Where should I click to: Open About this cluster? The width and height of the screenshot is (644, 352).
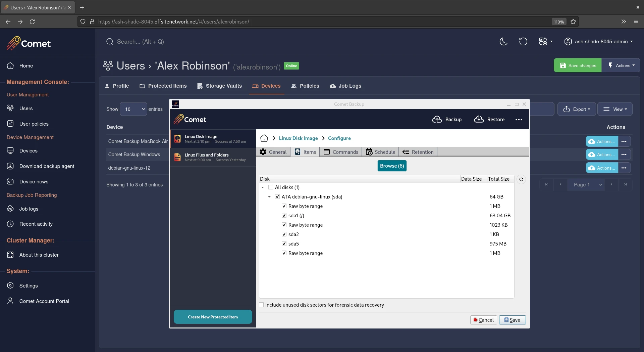39,255
